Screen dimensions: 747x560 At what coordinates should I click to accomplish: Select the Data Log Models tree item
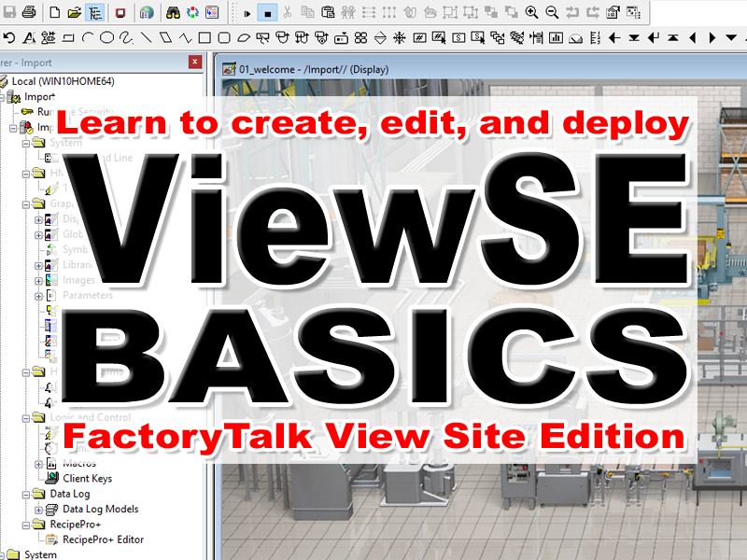pos(101,509)
